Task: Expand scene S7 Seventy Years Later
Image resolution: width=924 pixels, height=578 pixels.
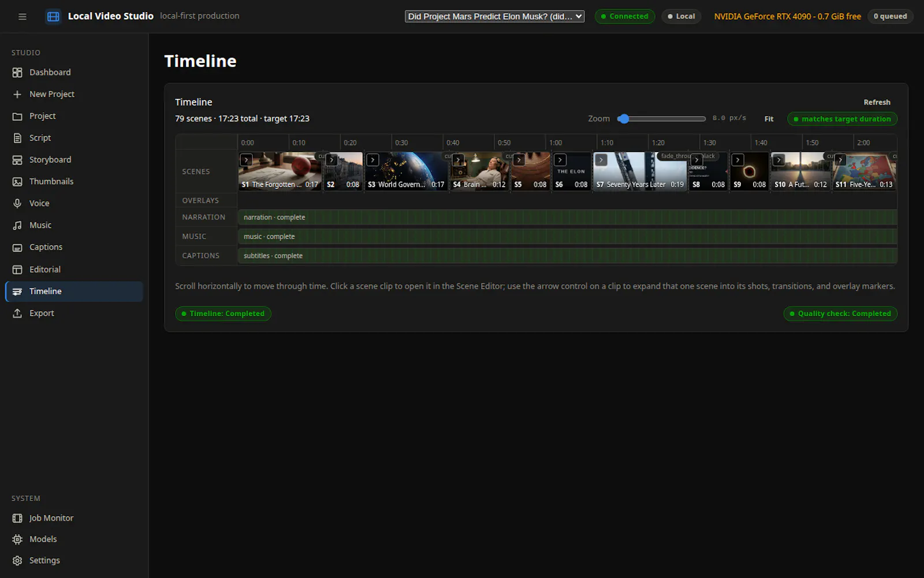Action: (x=601, y=160)
